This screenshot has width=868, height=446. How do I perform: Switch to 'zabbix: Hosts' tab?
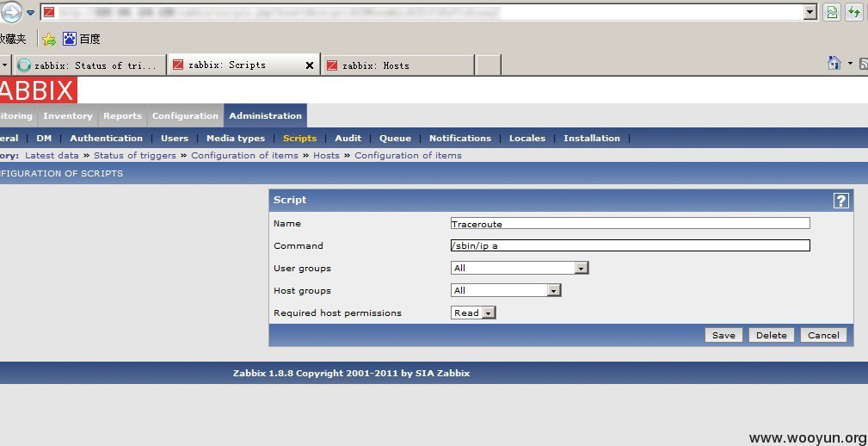(x=397, y=65)
